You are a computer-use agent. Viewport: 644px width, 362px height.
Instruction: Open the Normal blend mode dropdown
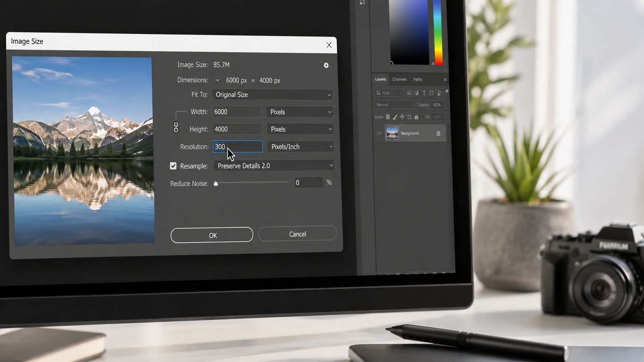pyautogui.click(x=395, y=105)
